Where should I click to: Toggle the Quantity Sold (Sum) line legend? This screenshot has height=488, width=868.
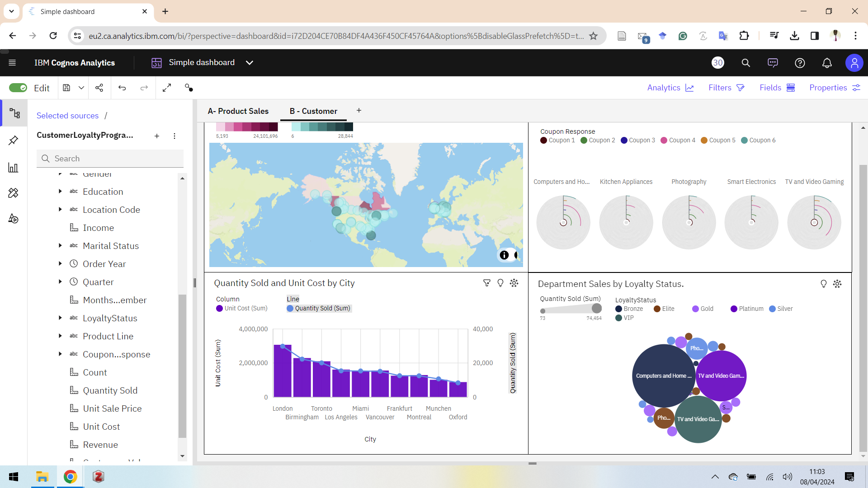pyautogui.click(x=319, y=308)
